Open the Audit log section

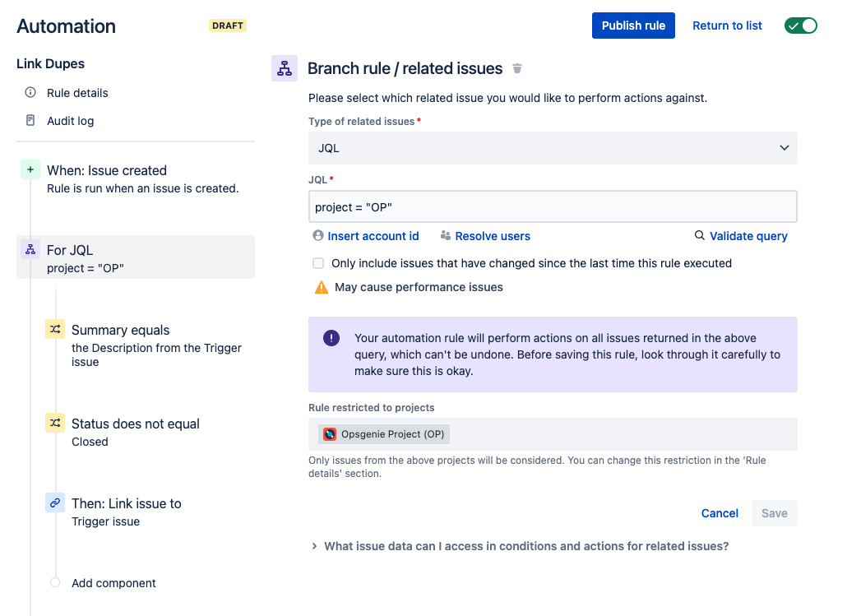[71, 120]
